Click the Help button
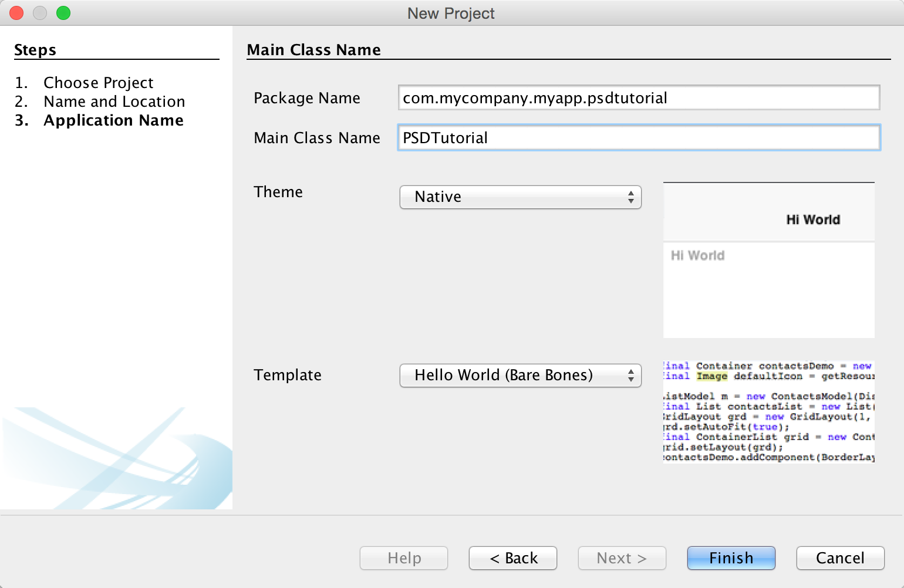 (403, 558)
